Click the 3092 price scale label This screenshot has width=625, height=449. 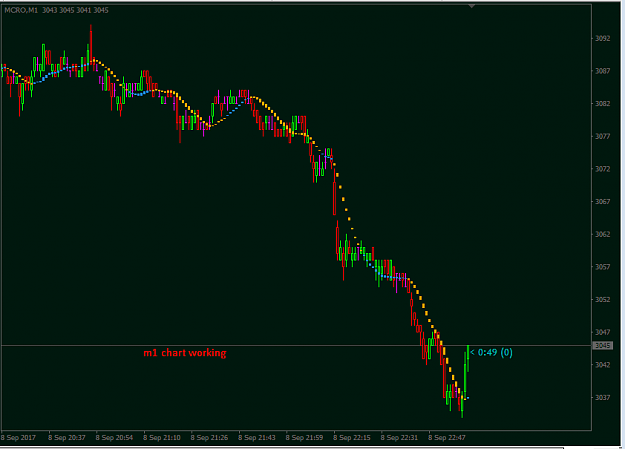coord(602,38)
